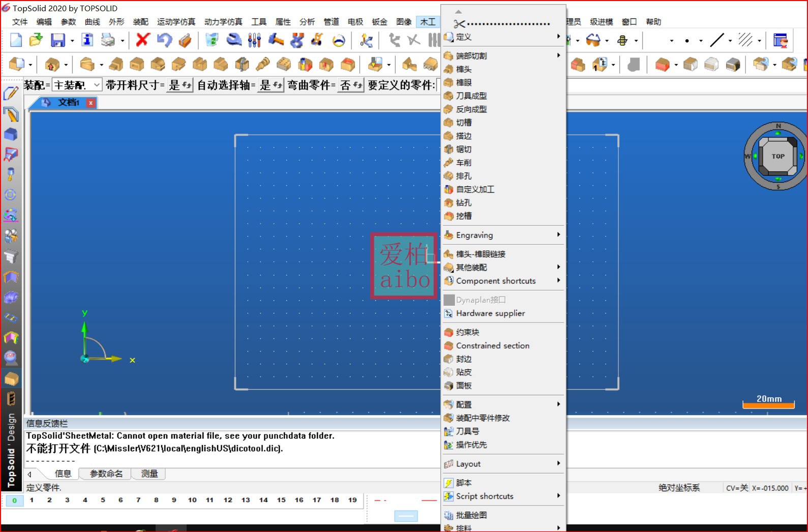Click the tear-off strip atop the woodworking menu
808x532 pixels.
click(503, 23)
